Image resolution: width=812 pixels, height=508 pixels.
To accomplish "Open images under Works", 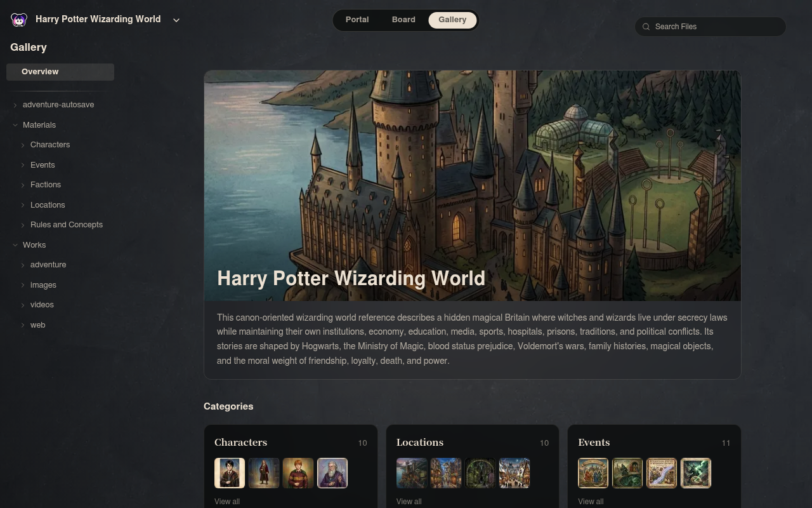I will click(x=43, y=285).
